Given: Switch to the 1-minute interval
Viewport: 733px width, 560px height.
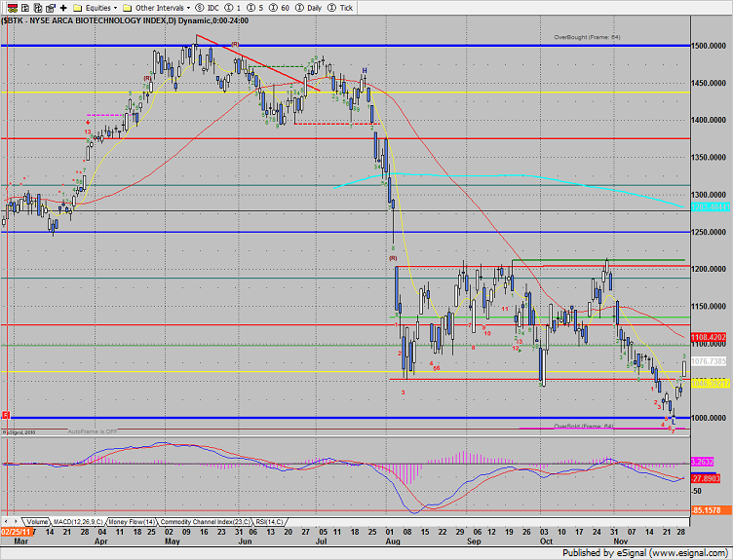Looking at the screenshot, I should click(x=233, y=8).
